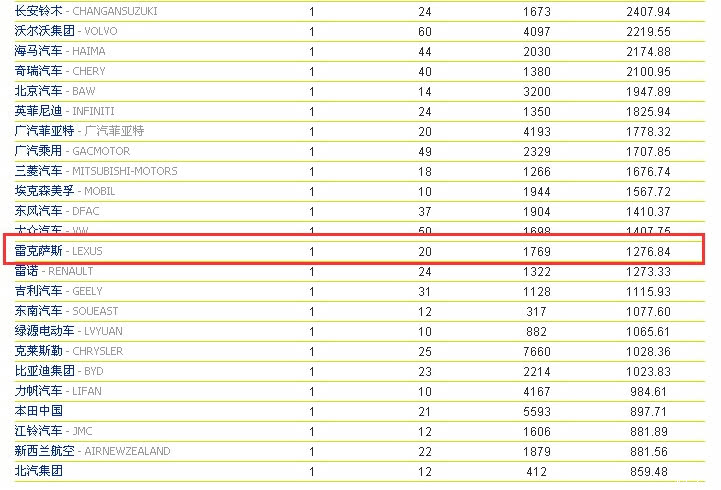The height and width of the screenshot is (490, 721).
Task: Select value 7660 in the CHRYSLER row
Action: (x=537, y=352)
